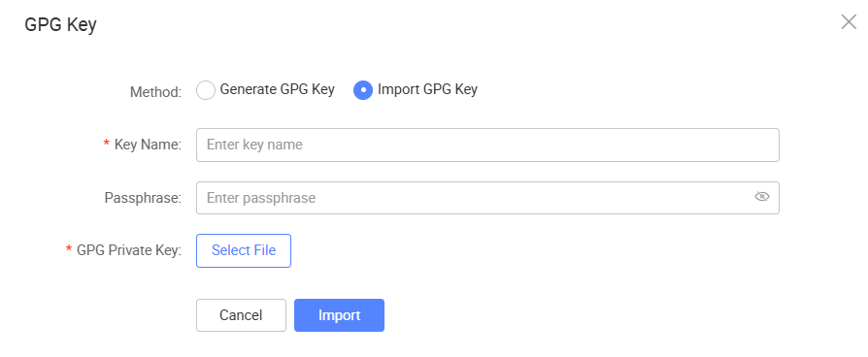The width and height of the screenshot is (868, 357).
Task: Open the Select File button
Action: (x=244, y=250)
